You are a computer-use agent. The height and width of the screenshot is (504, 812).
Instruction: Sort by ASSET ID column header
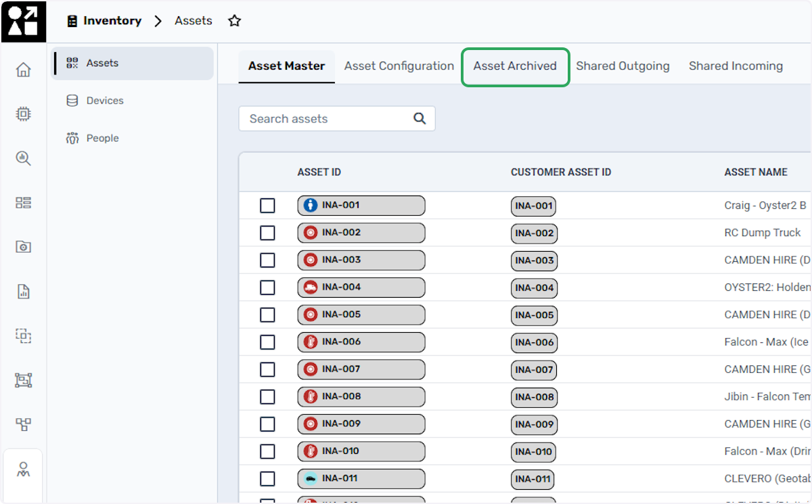pos(319,173)
